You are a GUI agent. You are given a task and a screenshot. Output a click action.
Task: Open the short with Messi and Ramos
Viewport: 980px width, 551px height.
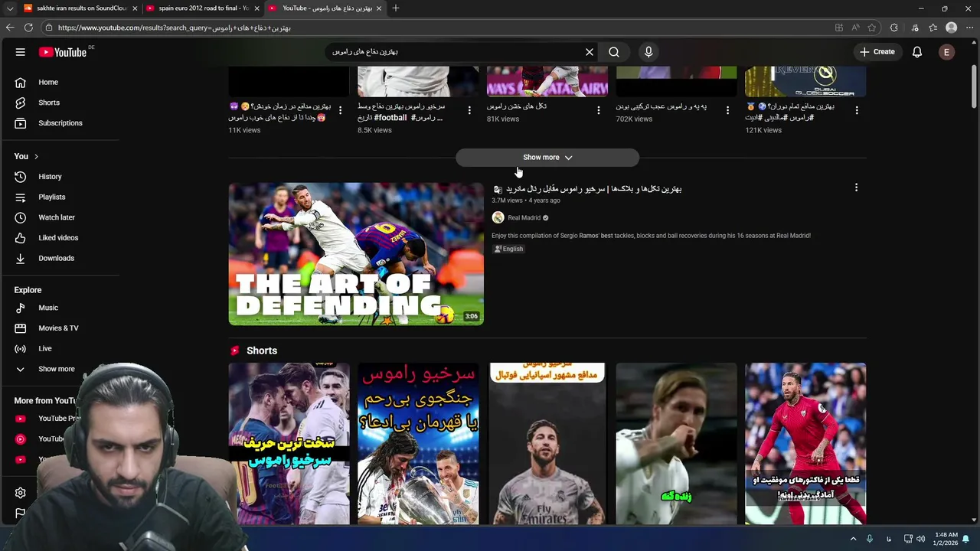click(x=289, y=444)
